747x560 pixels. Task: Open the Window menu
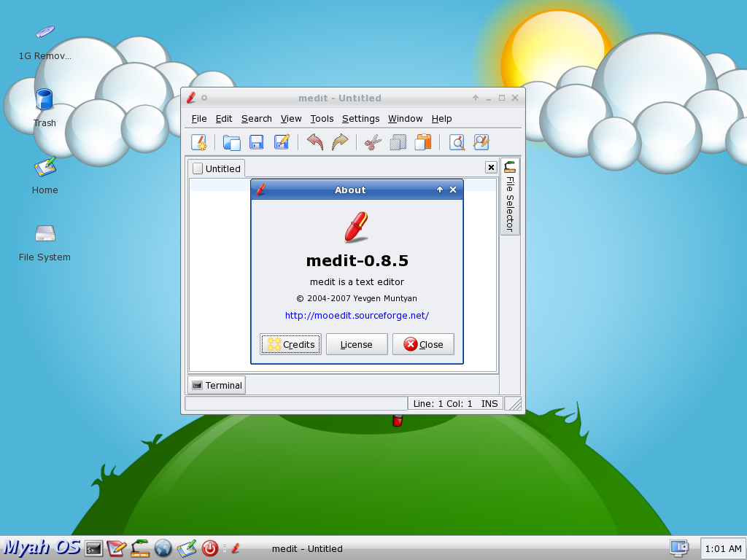coord(406,119)
